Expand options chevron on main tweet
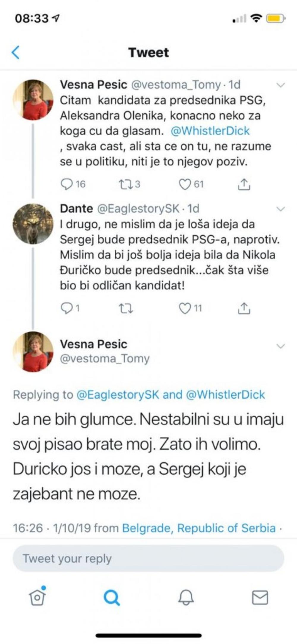The width and height of the screenshot is (297, 644). 280,346
